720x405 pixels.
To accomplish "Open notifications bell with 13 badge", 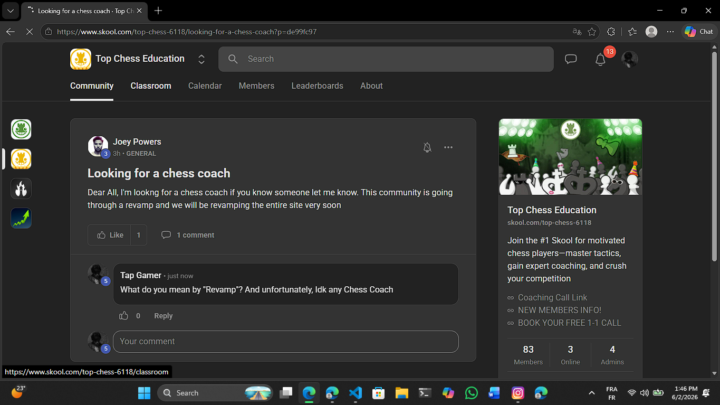I will [x=600, y=59].
